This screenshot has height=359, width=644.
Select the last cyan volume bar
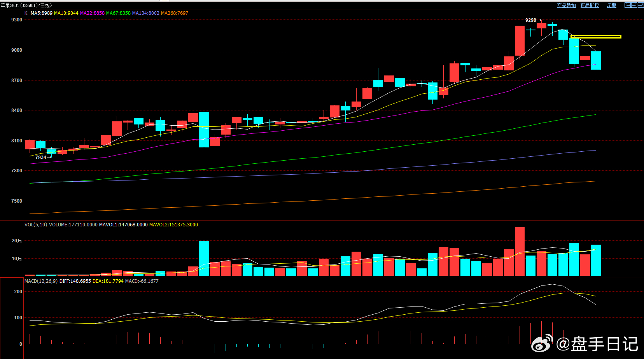point(596,260)
